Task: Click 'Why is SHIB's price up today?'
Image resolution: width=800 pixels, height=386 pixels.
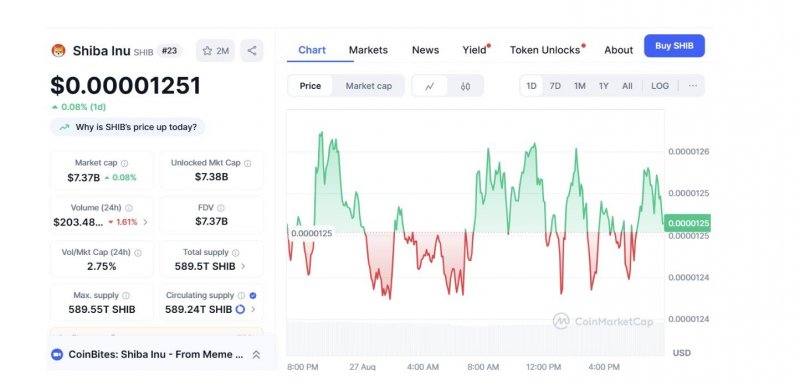Action: [128, 127]
